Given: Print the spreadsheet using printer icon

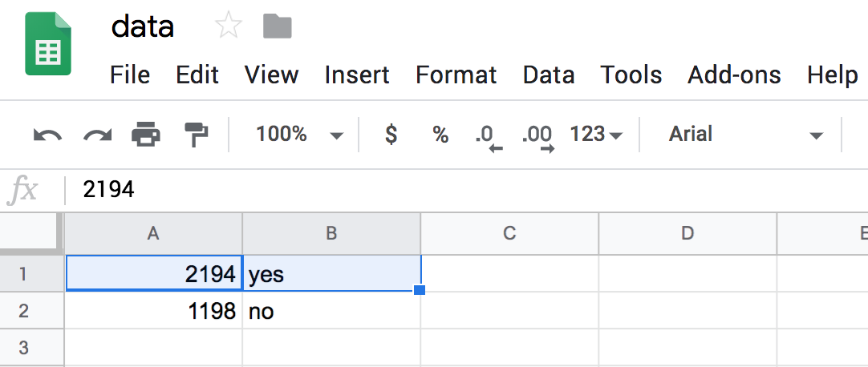Looking at the screenshot, I should [x=146, y=135].
